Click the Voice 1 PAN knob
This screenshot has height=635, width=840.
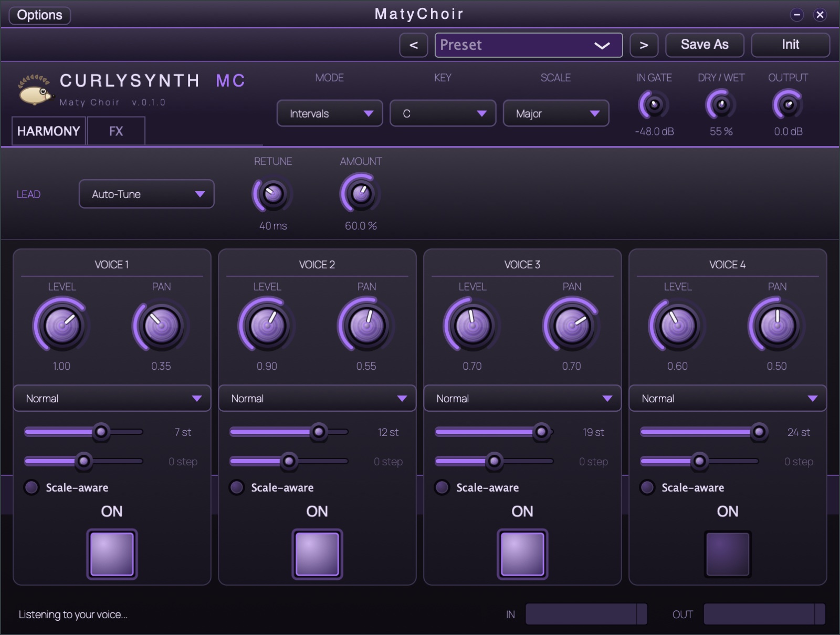click(x=161, y=325)
